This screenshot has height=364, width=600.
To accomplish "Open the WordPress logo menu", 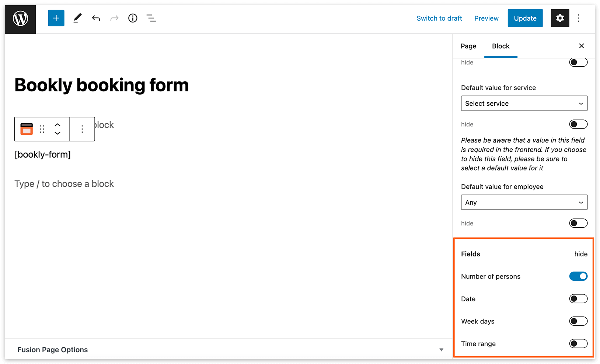I will pos(20,19).
